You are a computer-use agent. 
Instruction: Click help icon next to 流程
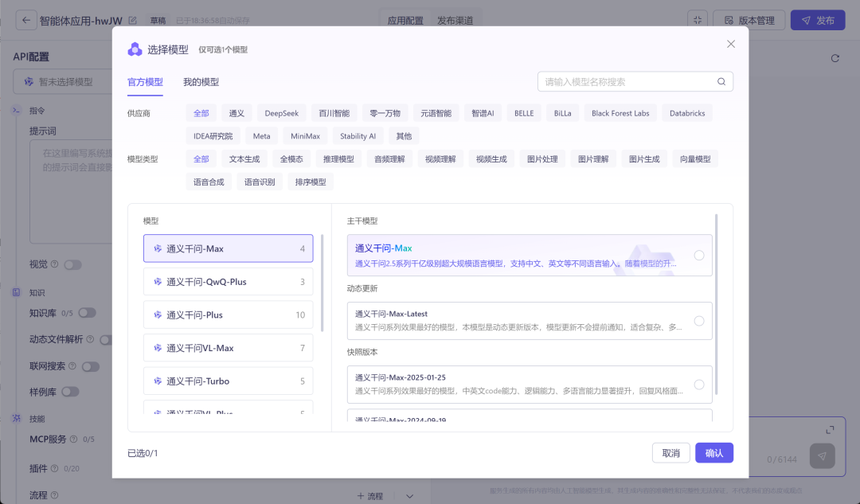point(54,495)
